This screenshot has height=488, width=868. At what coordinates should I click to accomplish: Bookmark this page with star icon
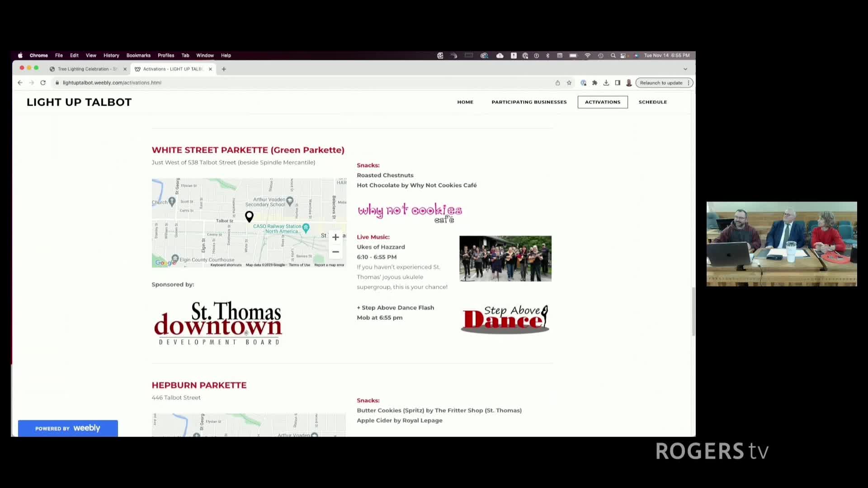pyautogui.click(x=569, y=83)
